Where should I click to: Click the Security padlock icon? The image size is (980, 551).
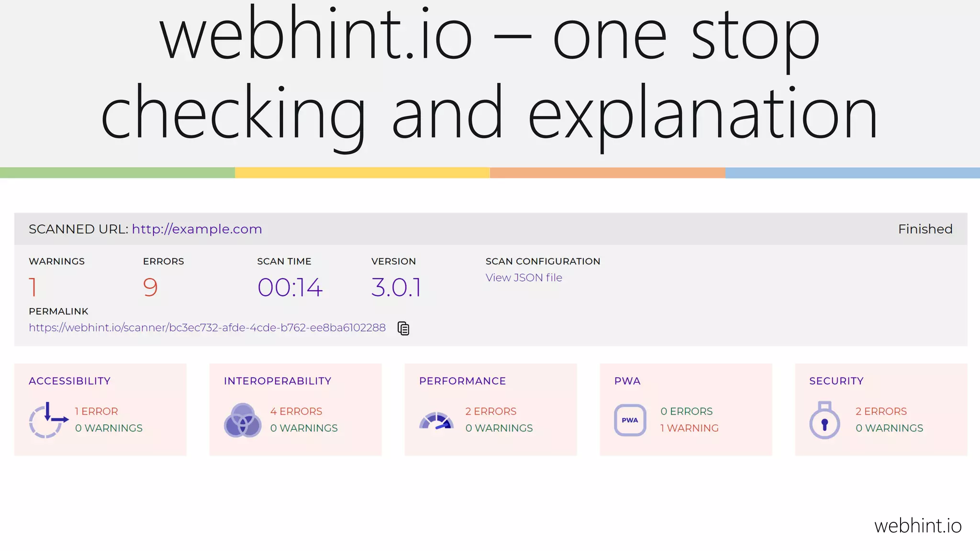(x=824, y=420)
